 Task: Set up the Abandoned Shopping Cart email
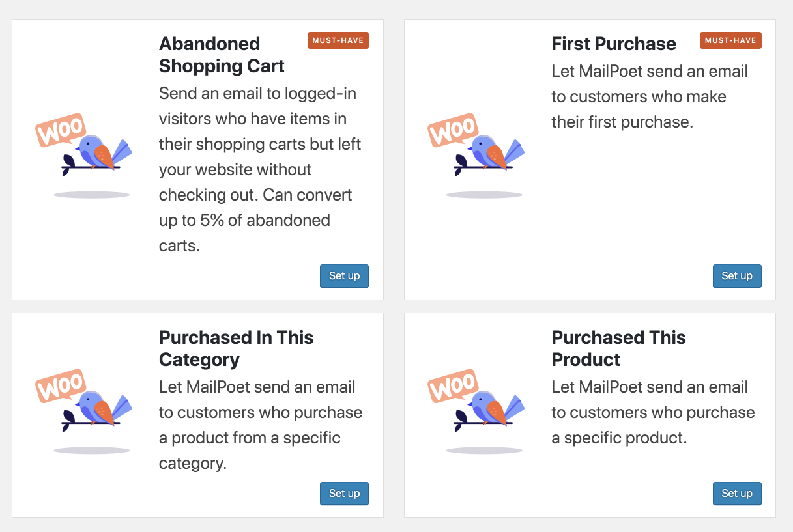344,276
